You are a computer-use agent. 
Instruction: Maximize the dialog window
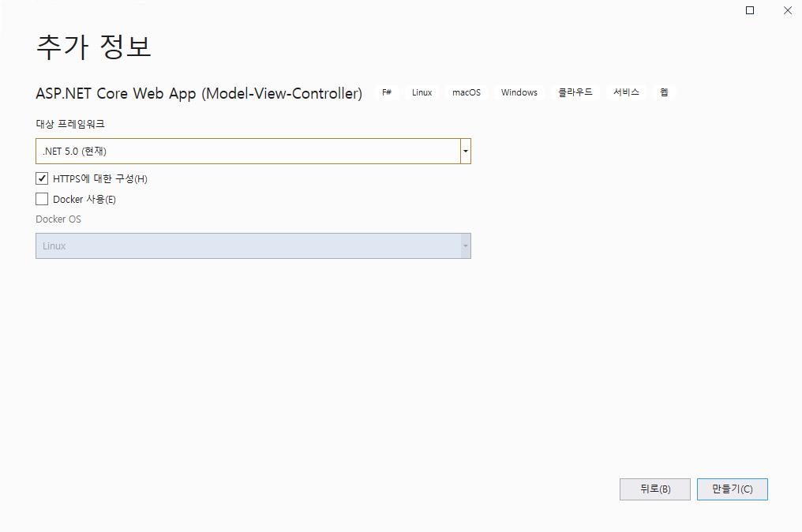(750, 10)
